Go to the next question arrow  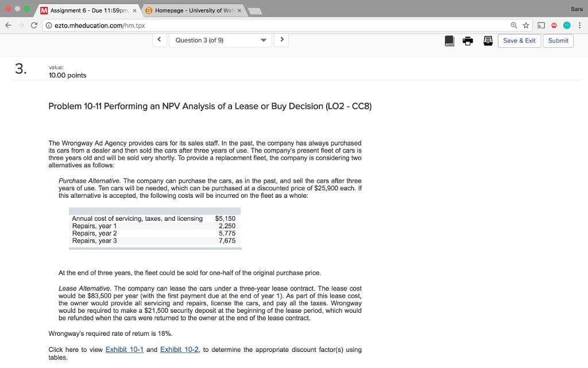point(281,40)
